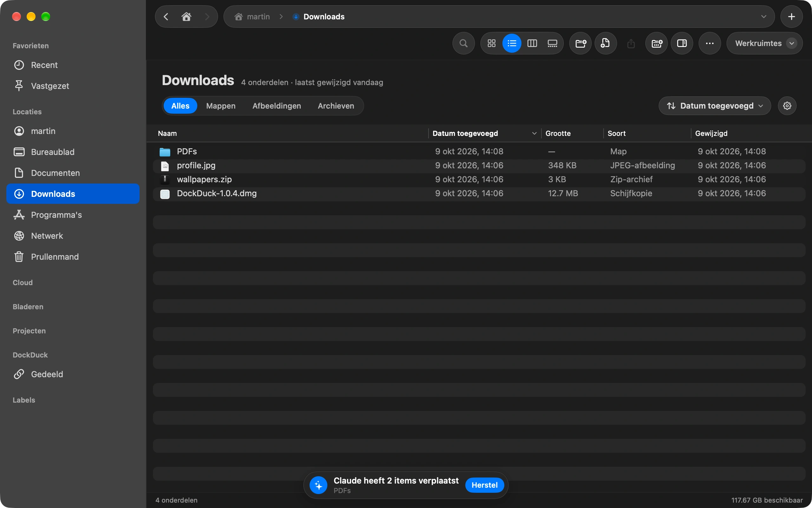Open the new tagged folder toolbar icon

click(x=657, y=43)
